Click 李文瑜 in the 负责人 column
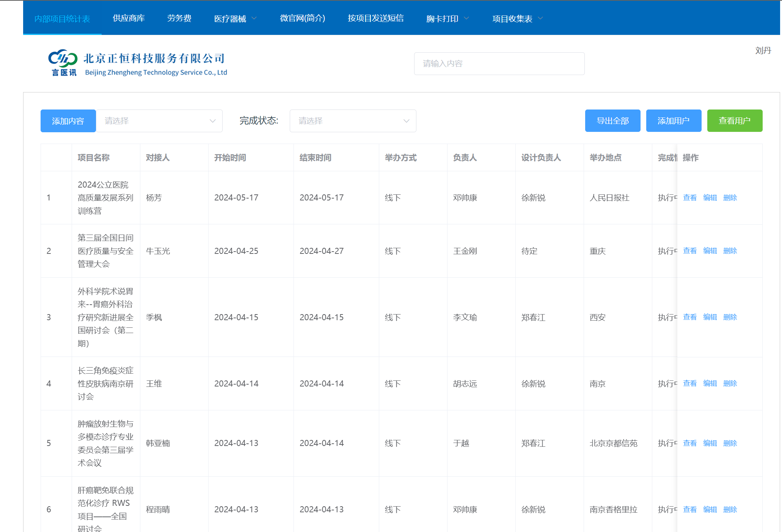The width and height of the screenshot is (782, 532). pyautogui.click(x=465, y=317)
